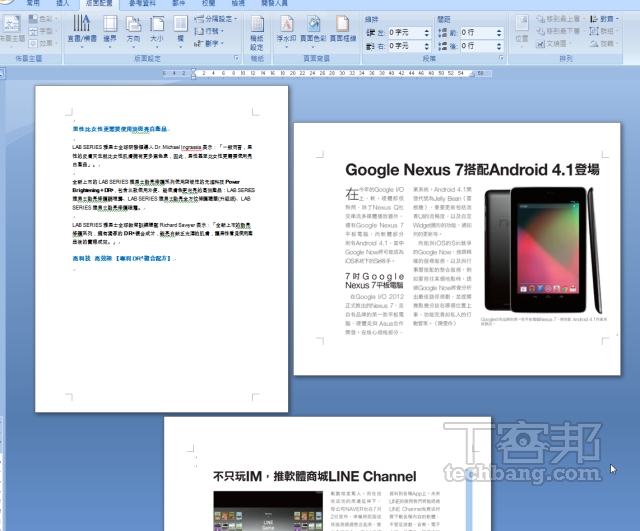The width and height of the screenshot is (640, 531).
Task: Click the LINE Channel article headline
Action: pos(315,476)
